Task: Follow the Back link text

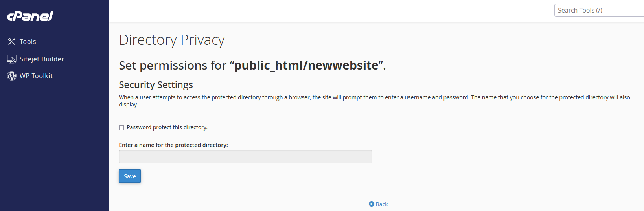Action: click(382, 204)
